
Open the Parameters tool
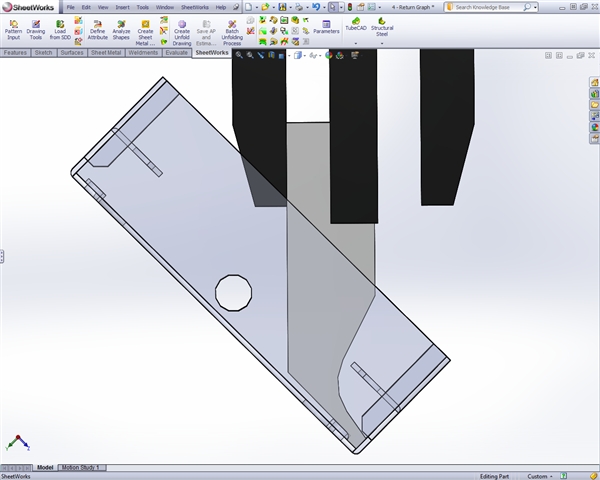click(326, 27)
